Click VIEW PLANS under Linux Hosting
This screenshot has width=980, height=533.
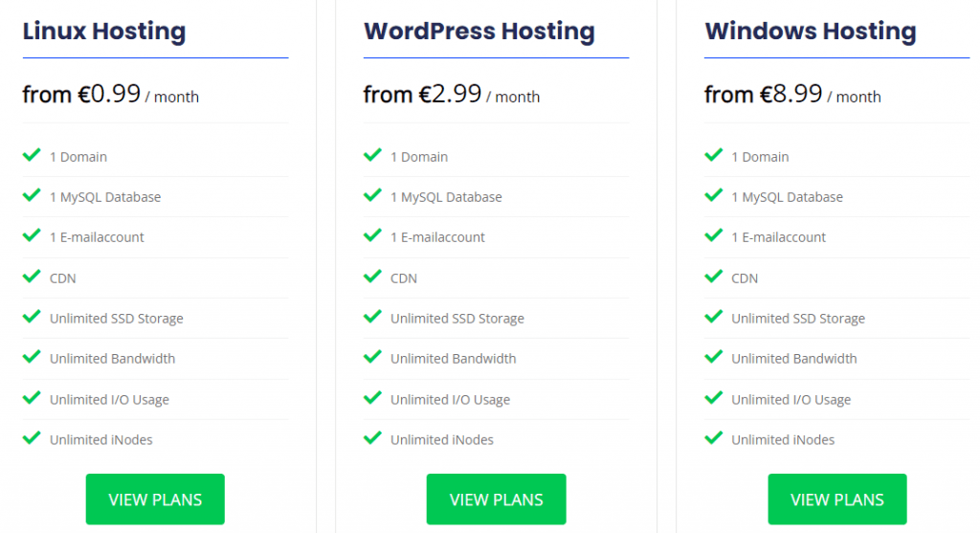pyautogui.click(x=155, y=499)
